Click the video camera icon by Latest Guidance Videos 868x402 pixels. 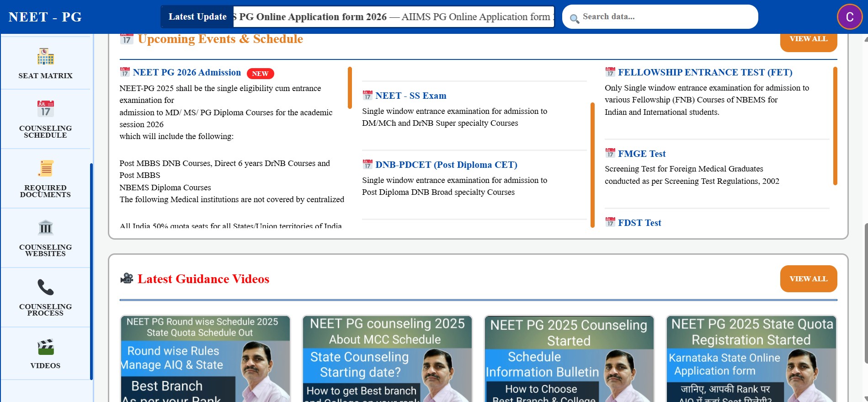coord(127,279)
